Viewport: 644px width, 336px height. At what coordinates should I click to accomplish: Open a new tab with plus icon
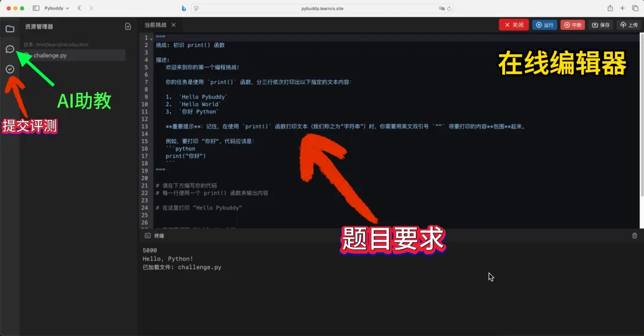623,8
